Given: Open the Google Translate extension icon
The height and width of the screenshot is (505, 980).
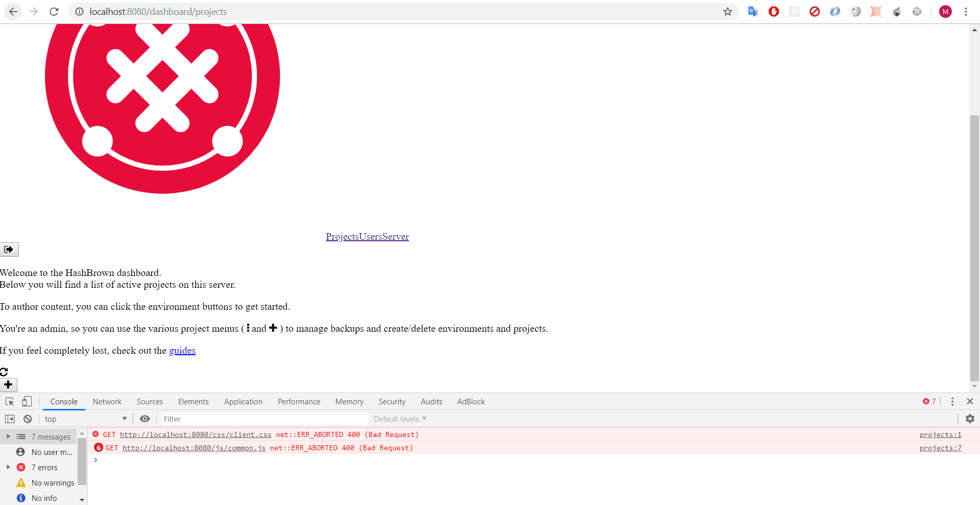Looking at the screenshot, I should click(752, 11).
